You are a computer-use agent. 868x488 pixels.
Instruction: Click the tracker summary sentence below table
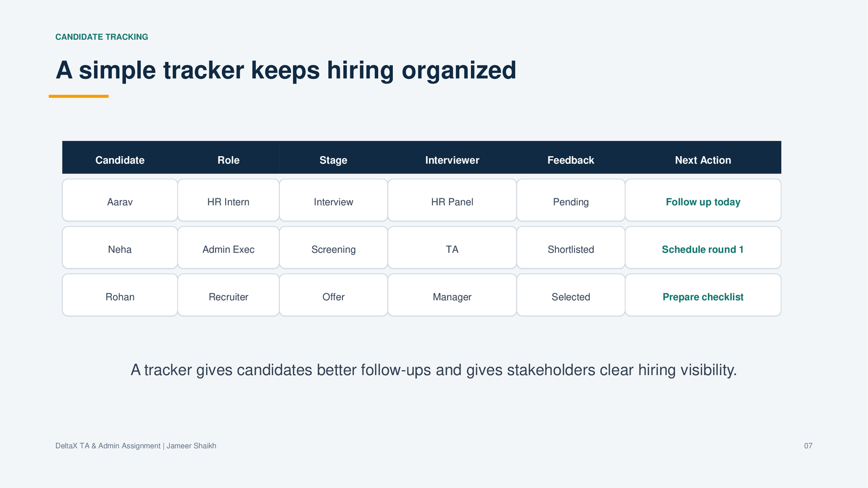pyautogui.click(x=433, y=370)
